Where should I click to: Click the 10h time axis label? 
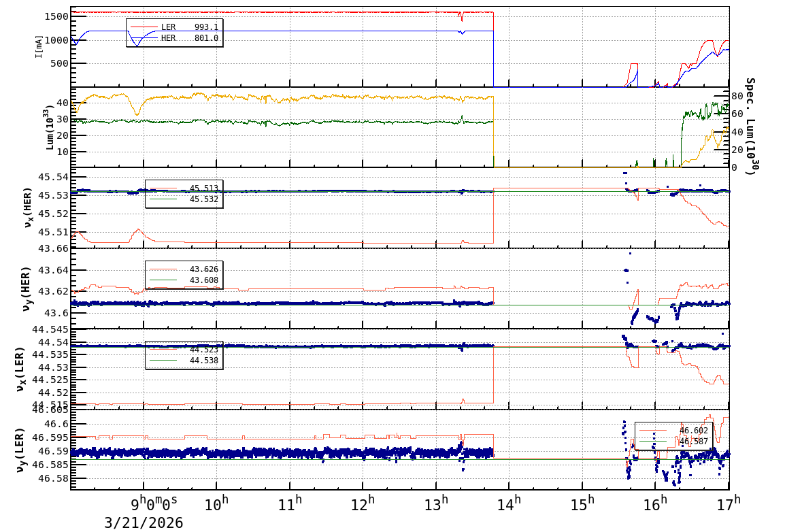(216, 503)
